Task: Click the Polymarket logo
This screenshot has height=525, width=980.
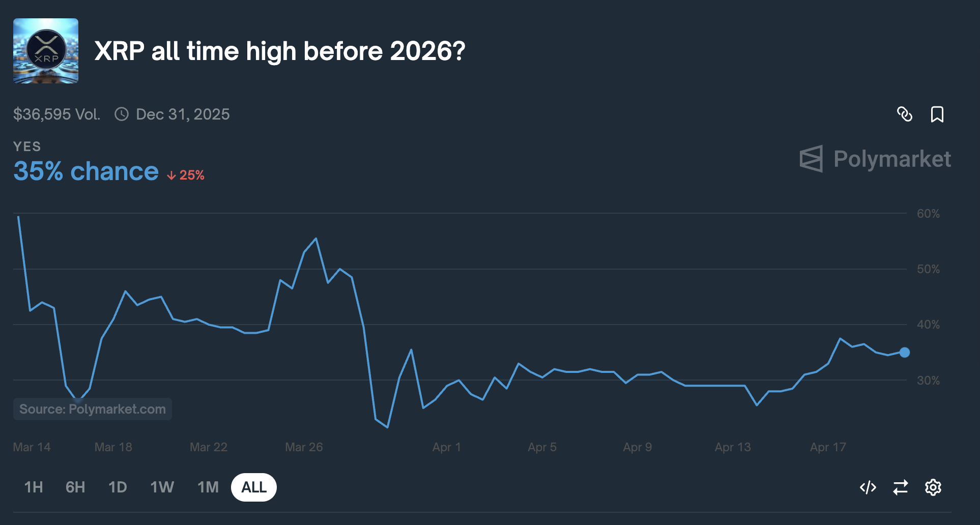Action: (875, 159)
